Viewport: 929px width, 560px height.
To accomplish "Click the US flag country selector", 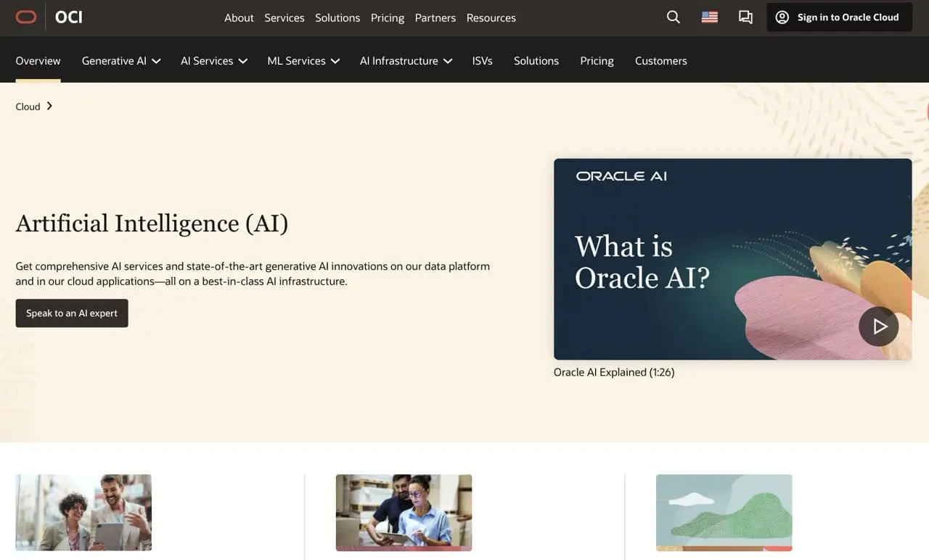I will pos(709,16).
